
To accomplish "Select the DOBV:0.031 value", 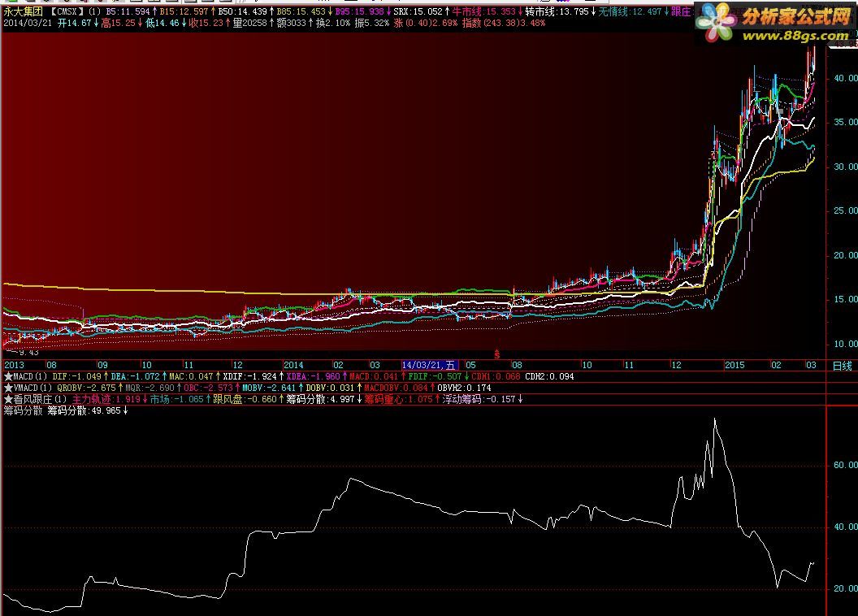I will [x=330, y=388].
